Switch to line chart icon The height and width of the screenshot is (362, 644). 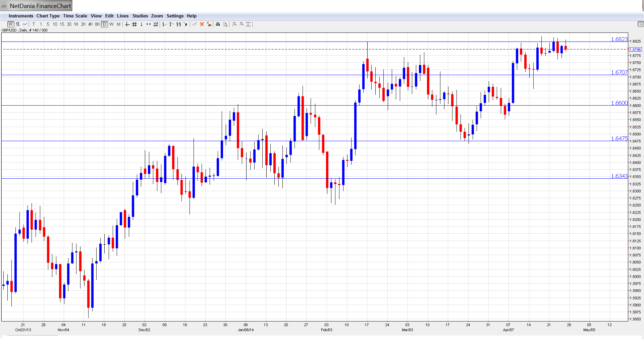[x=25, y=24]
